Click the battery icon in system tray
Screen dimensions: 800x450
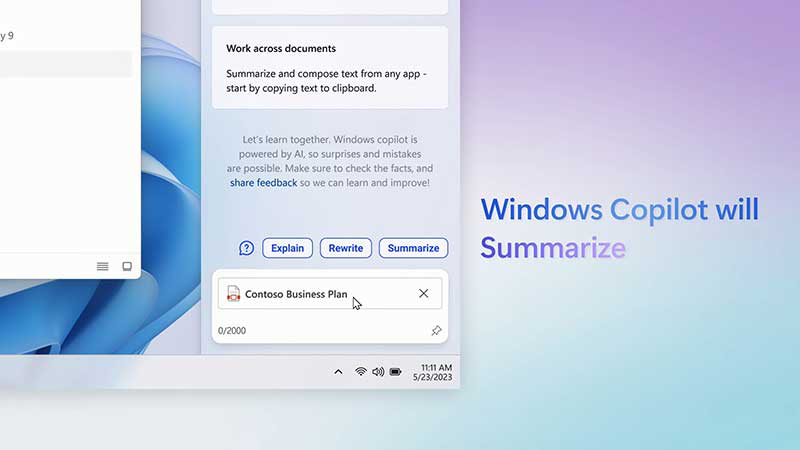pos(395,372)
